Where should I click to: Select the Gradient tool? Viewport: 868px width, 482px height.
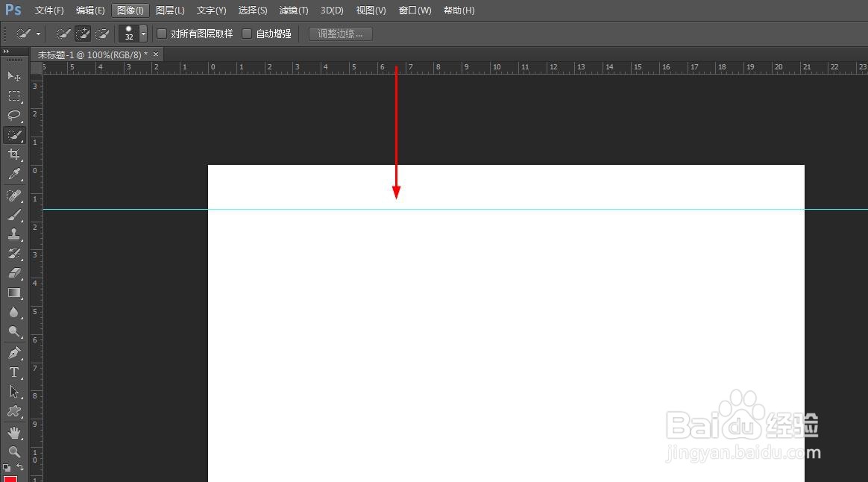click(14, 292)
